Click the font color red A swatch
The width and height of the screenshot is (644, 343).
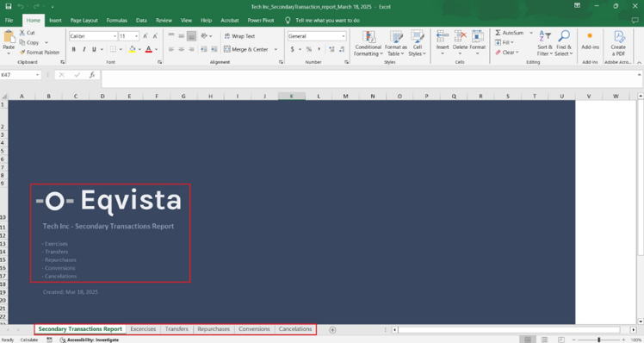[x=149, y=49]
